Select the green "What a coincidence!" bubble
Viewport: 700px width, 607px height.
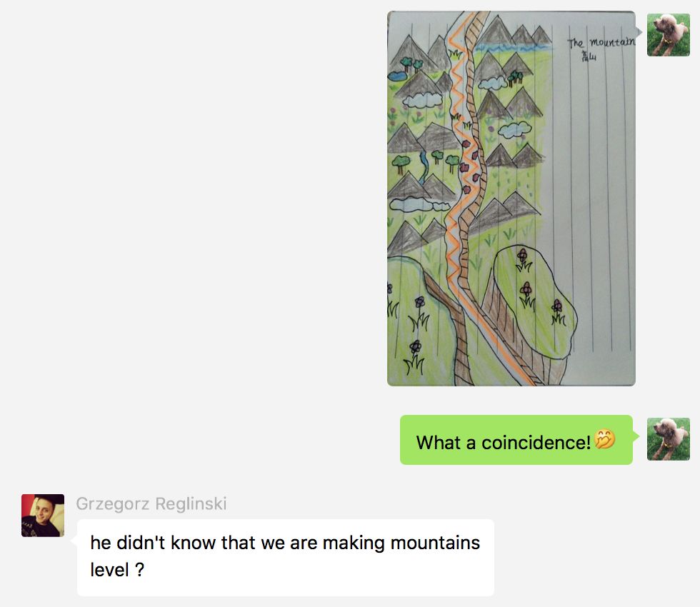pyautogui.click(x=516, y=440)
